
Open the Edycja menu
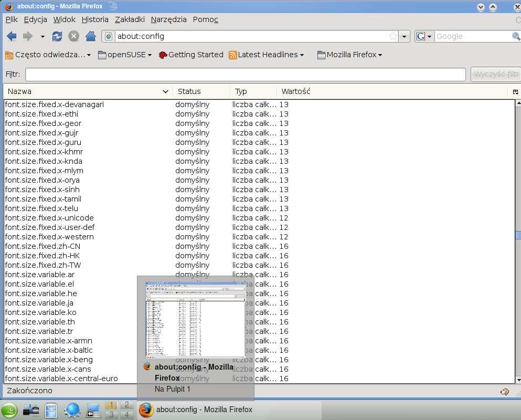[x=36, y=19]
